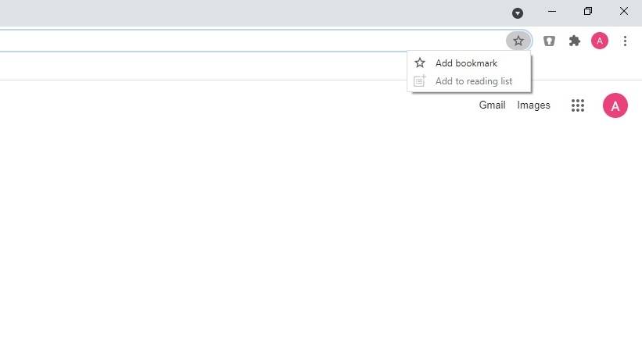642x364 pixels.
Task: Close the Chrome window
Action: pos(624,11)
